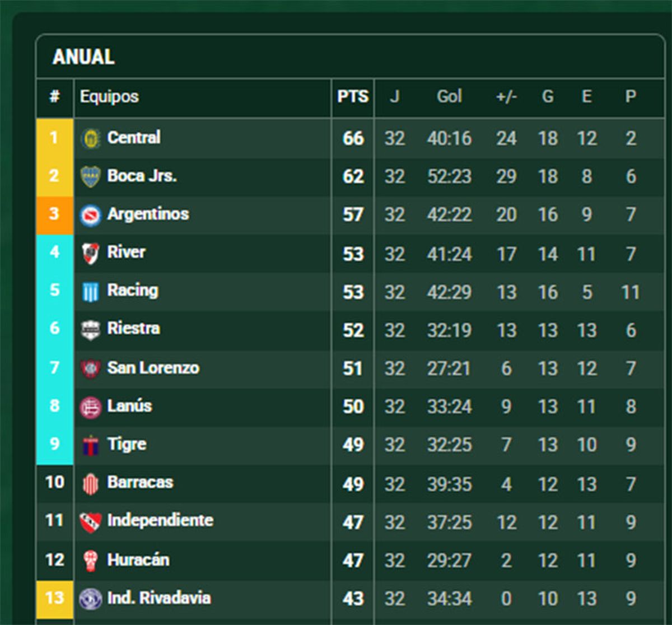Click the River club shield icon
The image size is (672, 625).
90,253
